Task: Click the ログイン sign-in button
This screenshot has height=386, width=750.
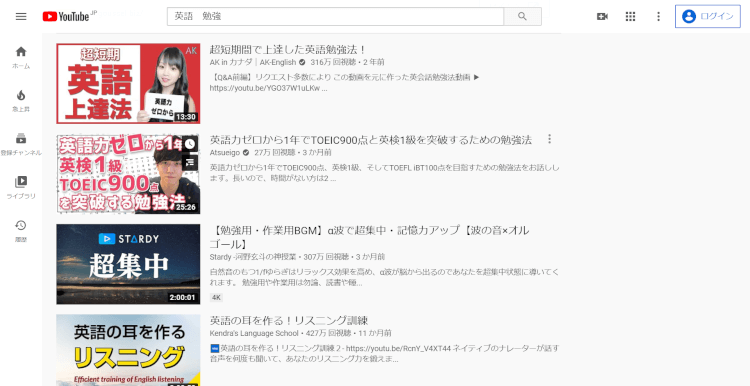Action: (x=707, y=16)
